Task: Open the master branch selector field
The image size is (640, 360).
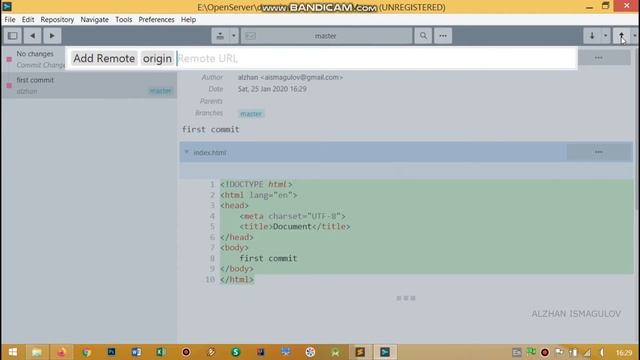Action: point(326,36)
